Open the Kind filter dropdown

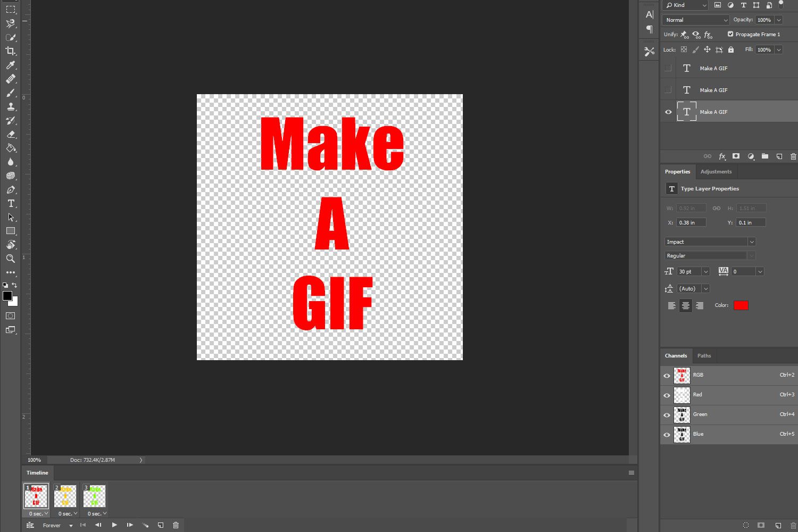[x=686, y=5]
